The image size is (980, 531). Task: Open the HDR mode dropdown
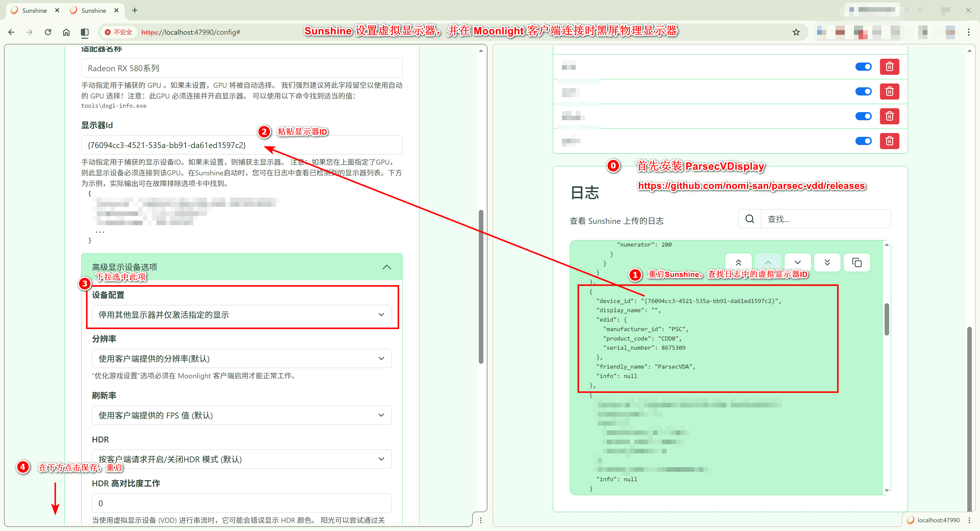[x=242, y=459]
